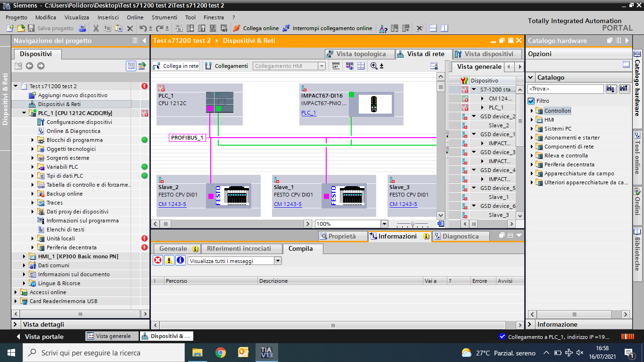Viewport: 644px width, 362px height.
Task: Click the Collega online button
Action: (256, 28)
